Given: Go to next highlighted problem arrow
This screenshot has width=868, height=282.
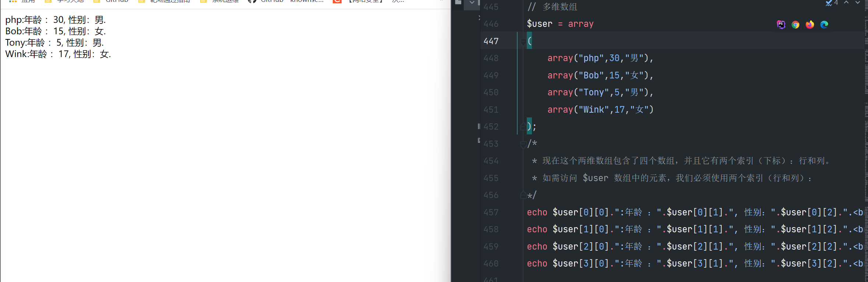Looking at the screenshot, I should click(x=857, y=3).
